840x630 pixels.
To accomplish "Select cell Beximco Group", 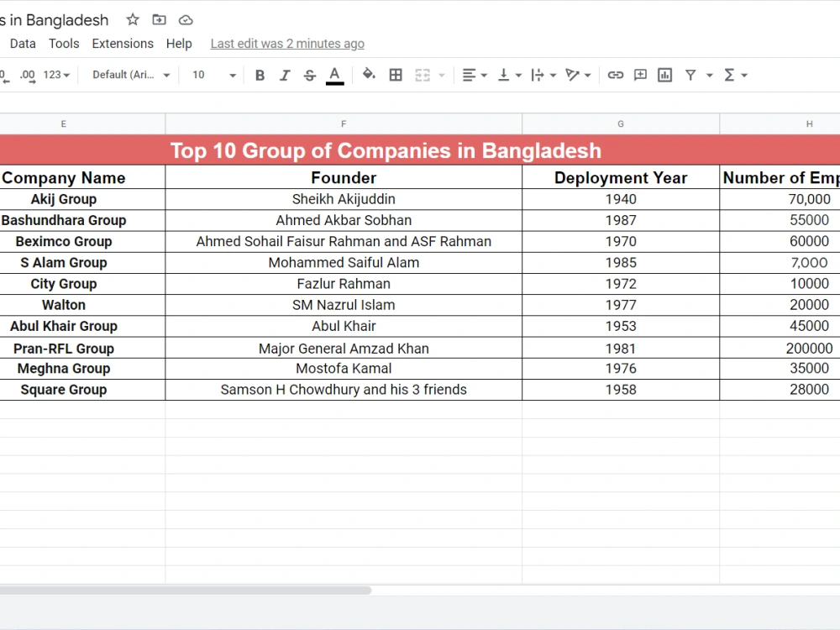I will (x=82, y=242).
